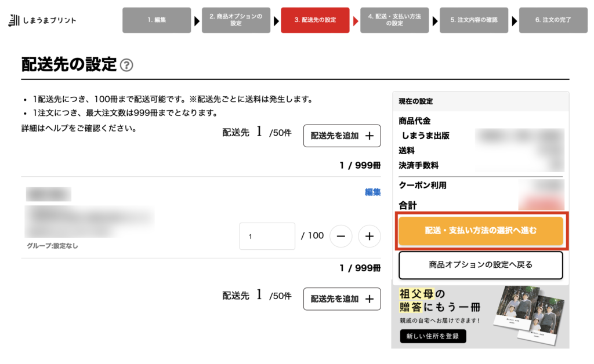Image resolution: width=594 pixels, height=364 pixels.
Task: Click the 編集 link for the address
Action: [x=372, y=192]
